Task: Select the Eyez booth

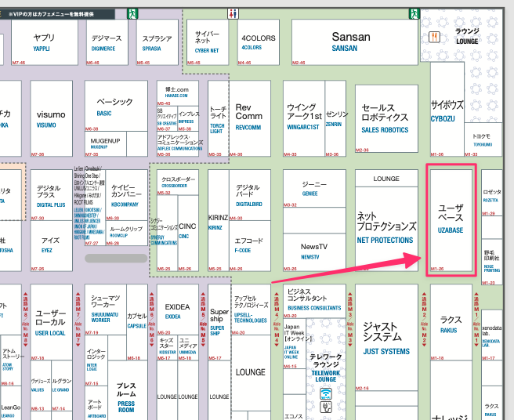Action: pos(52,246)
